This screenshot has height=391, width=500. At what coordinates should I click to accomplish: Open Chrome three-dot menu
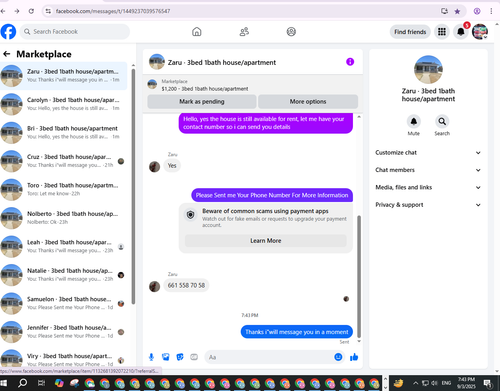tap(491, 11)
